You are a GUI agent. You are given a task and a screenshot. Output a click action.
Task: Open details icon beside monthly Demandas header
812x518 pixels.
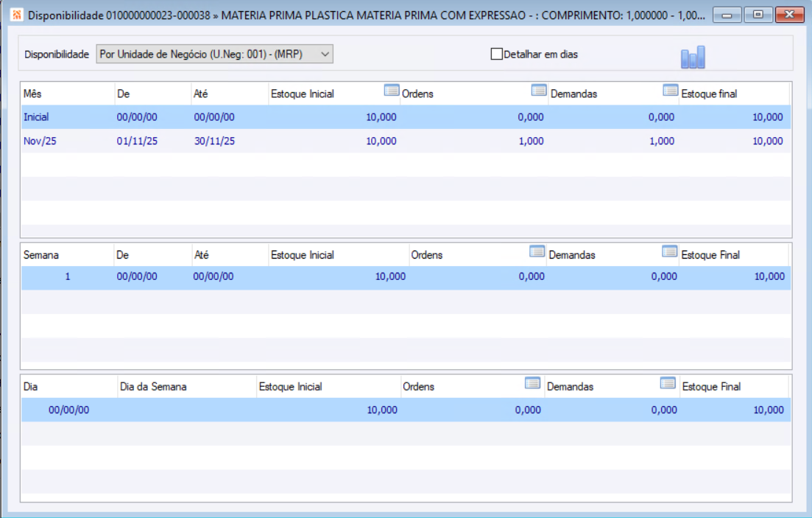click(x=670, y=90)
